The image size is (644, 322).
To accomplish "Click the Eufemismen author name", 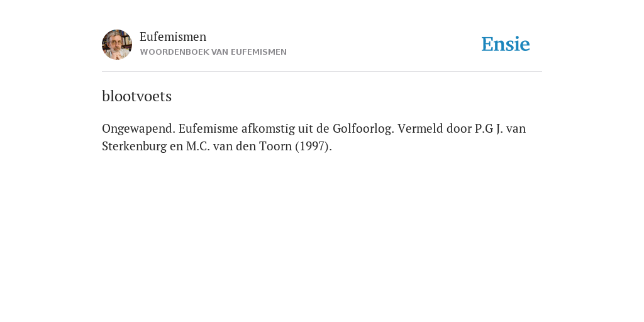I will coord(173,36).
